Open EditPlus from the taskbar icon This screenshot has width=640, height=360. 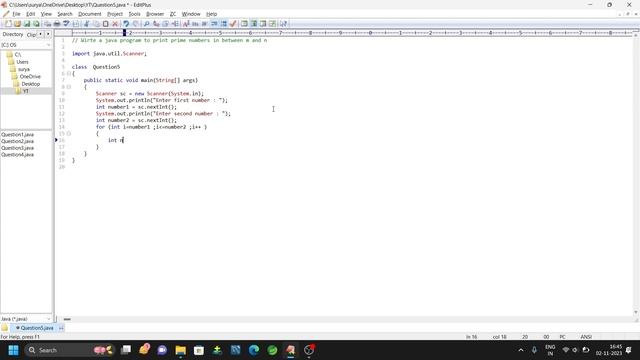[290, 350]
